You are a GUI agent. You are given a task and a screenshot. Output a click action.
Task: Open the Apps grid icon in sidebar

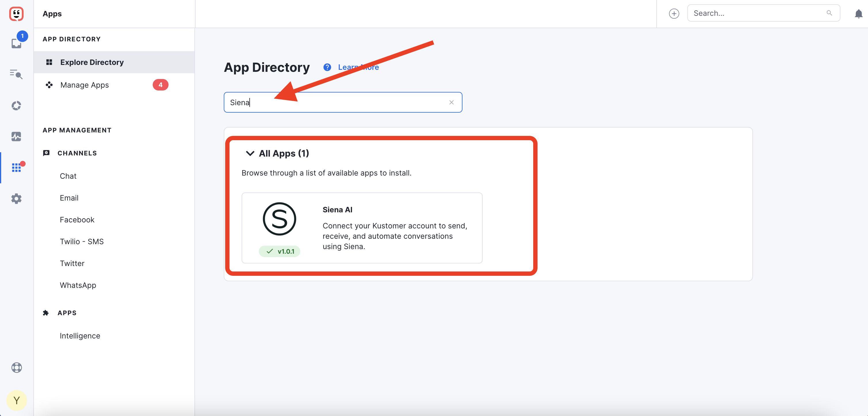16,167
